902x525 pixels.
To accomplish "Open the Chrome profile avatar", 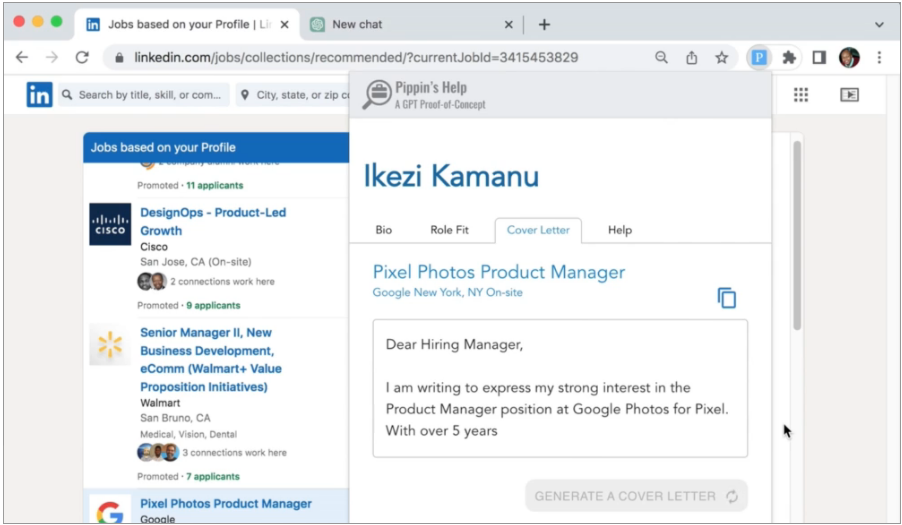I will click(x=849, y=57).
